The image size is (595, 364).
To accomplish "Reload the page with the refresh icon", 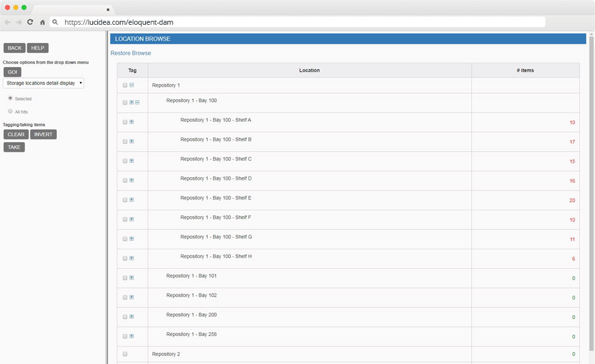I will (30, 22).
